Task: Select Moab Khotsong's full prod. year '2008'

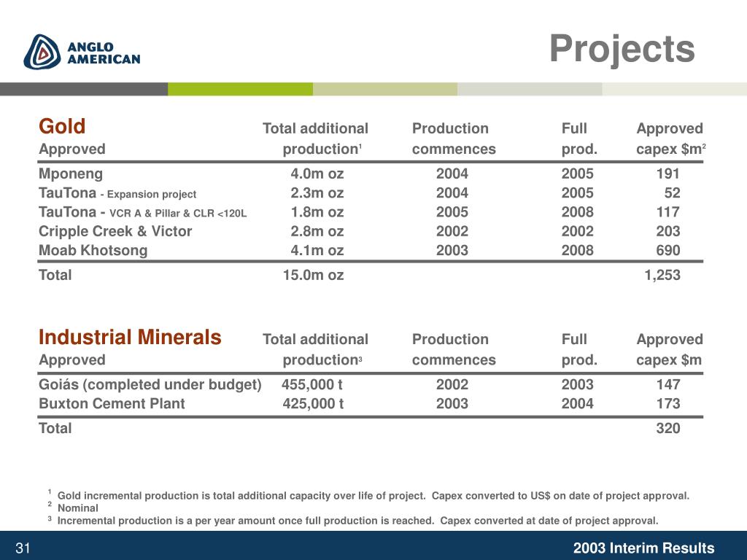Action: click(578, 250)
